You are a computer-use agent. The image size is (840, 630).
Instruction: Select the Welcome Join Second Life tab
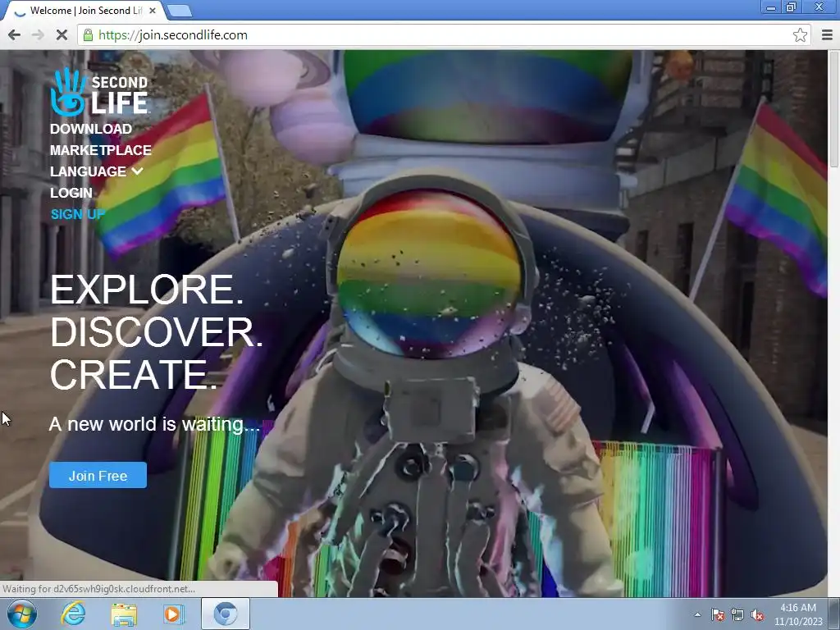[85, 11]
